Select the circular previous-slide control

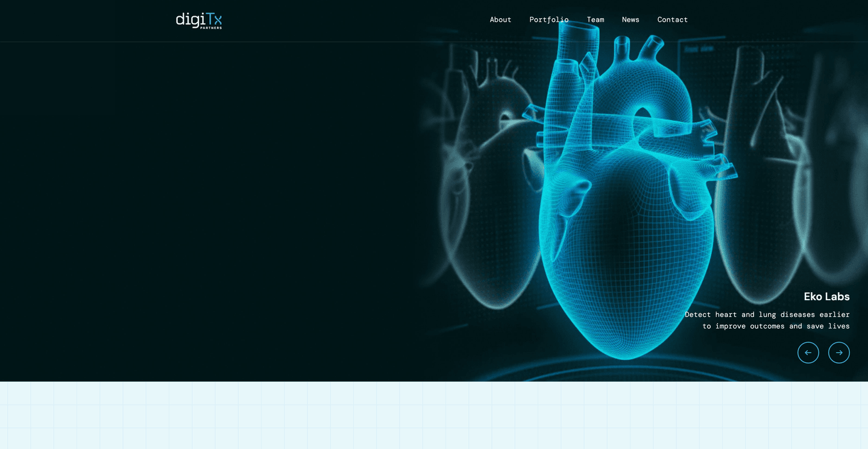[808, 353]
